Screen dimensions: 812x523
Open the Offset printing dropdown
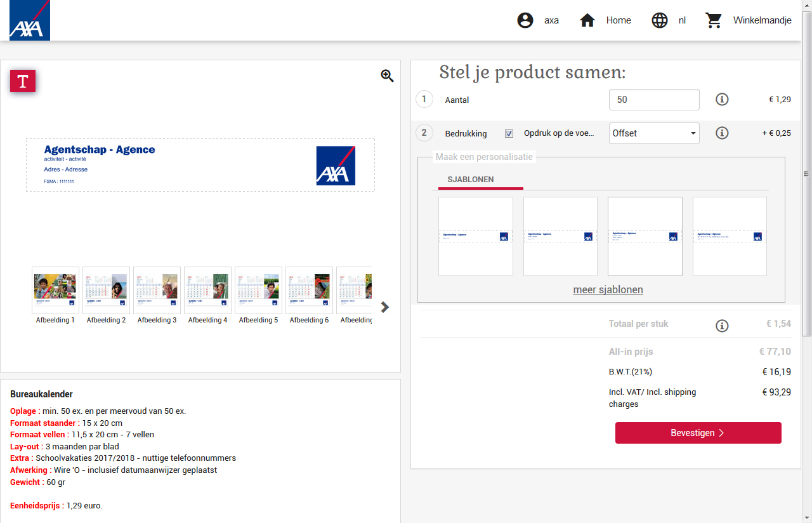pos(654,133)
